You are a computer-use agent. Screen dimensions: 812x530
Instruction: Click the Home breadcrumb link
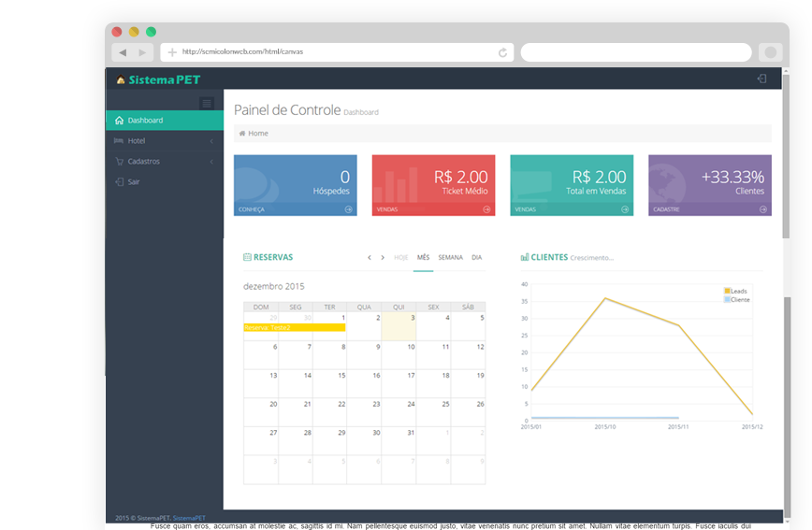pos(257,134)
